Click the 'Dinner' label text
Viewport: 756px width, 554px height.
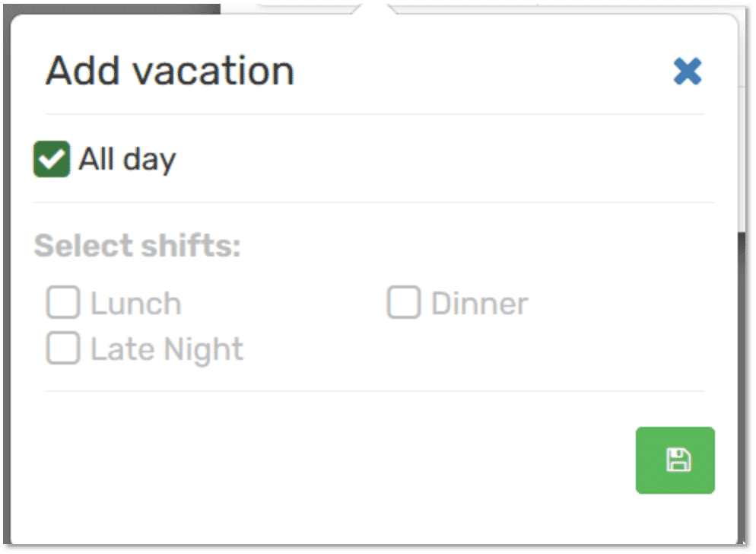coord(479,304)
